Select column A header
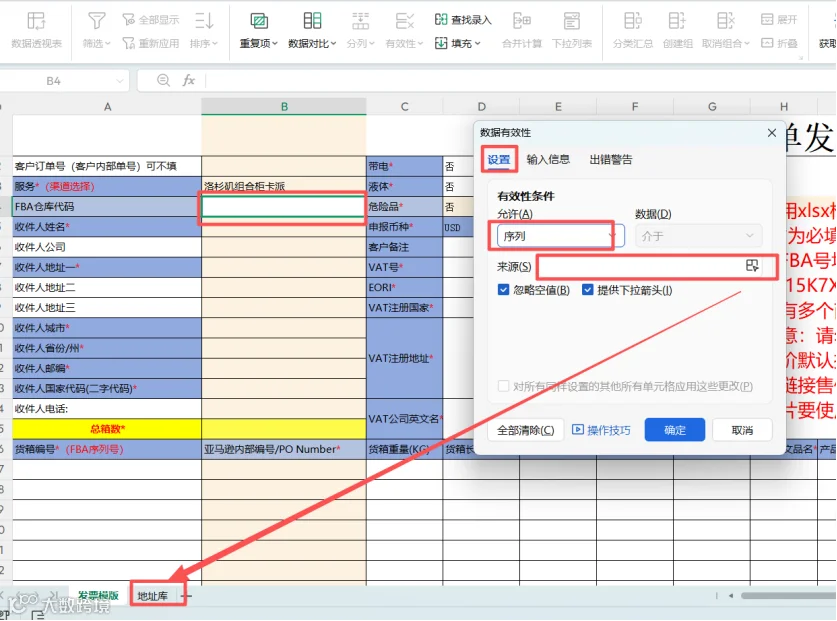Viewport: 837px width, 621px height. pyautogui.click(x=107, y=107)
